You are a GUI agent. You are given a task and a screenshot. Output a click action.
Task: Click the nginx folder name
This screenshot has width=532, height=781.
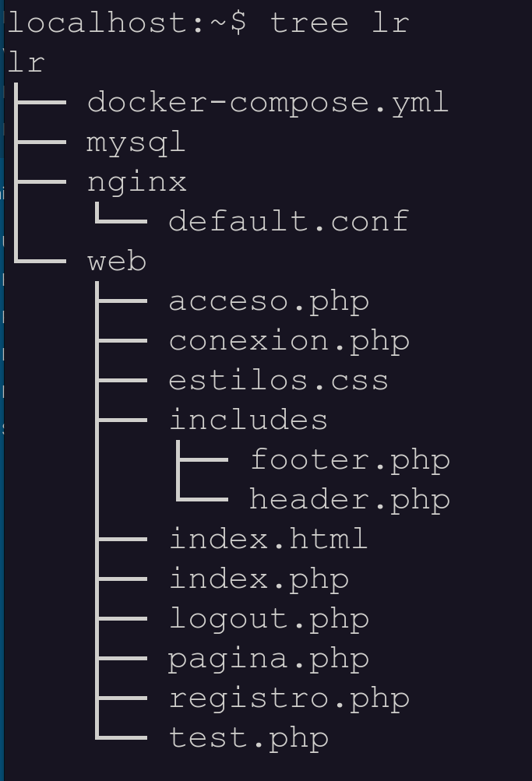[x=137, y=182]
